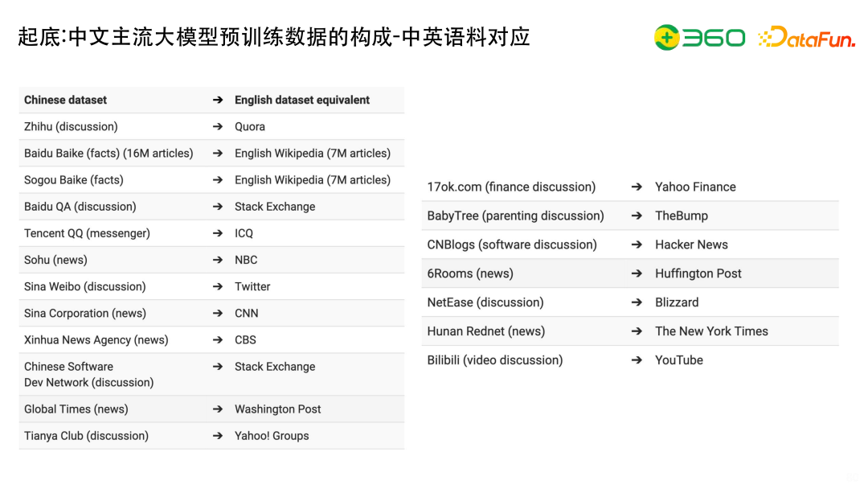The width and height of the screenshot is (868, 489).
Task: Click the DataFun logo
Action: tap(807, 37)
